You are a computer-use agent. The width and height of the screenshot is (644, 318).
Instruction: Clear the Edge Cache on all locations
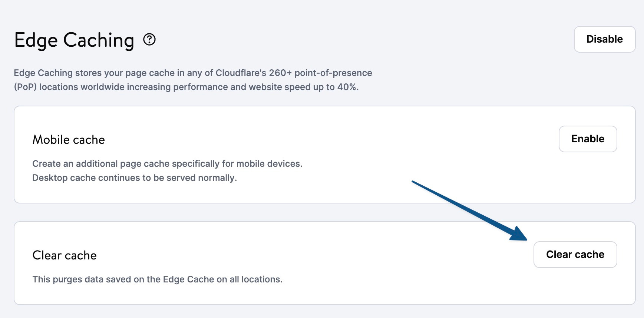coord(575,255)
